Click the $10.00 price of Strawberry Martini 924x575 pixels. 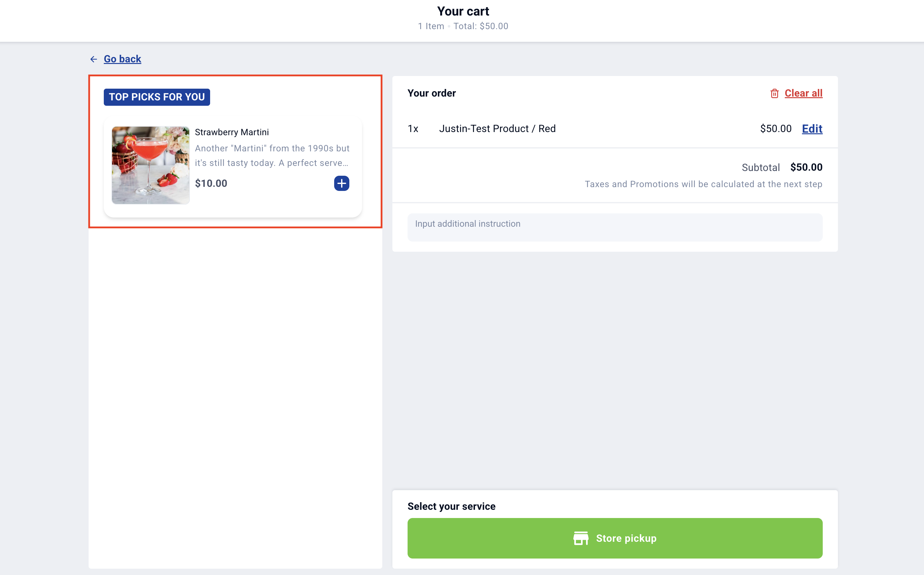211,183
